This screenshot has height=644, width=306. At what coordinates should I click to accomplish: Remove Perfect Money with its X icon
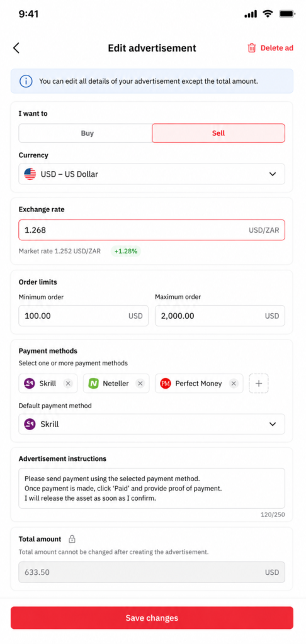pyautogui.click(x=234, y=384)
